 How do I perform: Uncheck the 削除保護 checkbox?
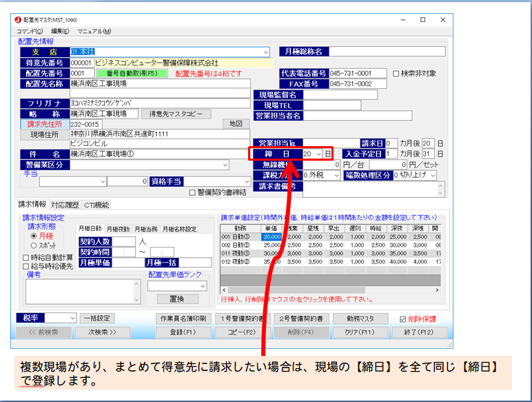pos(404,319)
